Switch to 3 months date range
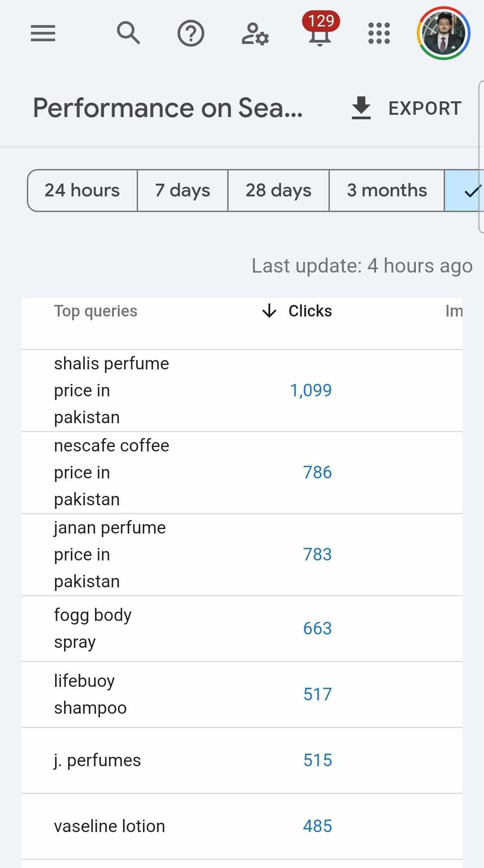 pyautogui.click(x=387, y=191)
